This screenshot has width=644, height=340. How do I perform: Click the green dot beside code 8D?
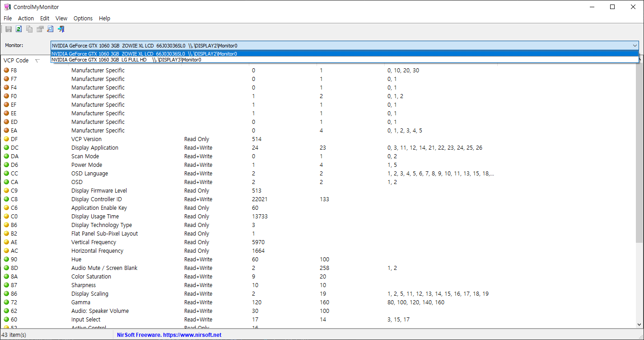coord(6,268)
